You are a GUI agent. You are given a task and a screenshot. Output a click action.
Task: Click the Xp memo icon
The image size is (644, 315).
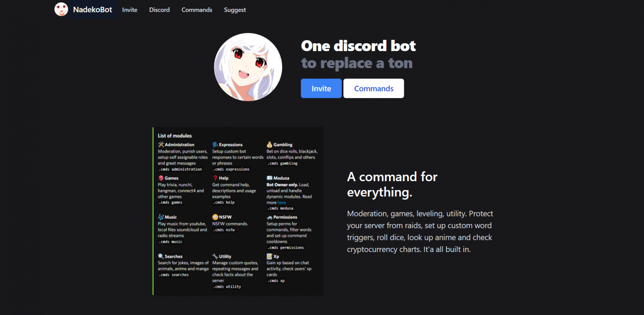tap(268, 256)
